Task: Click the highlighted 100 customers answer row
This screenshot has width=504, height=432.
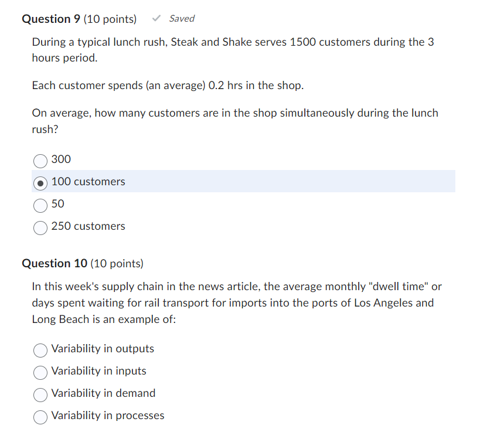Action: click(x=234, y=181)
